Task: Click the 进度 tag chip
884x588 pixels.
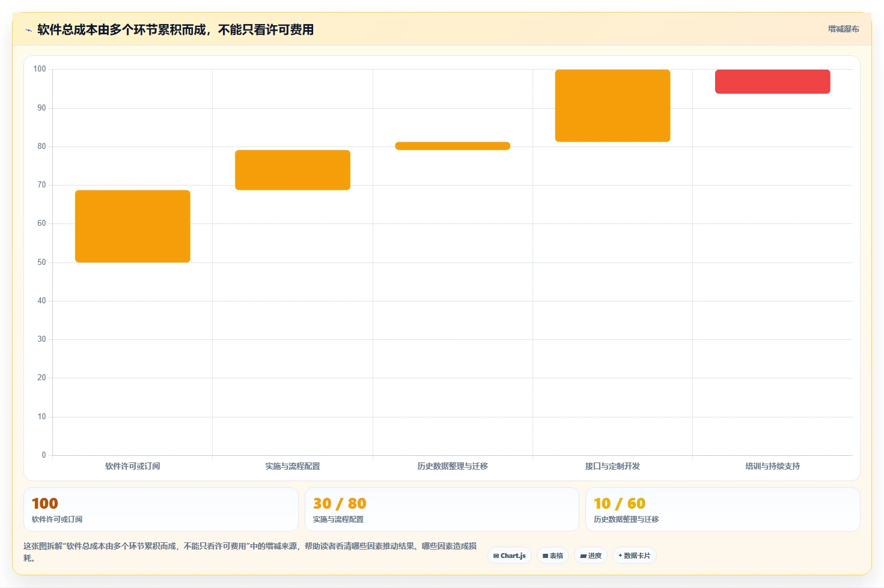Action: [591, 556]
